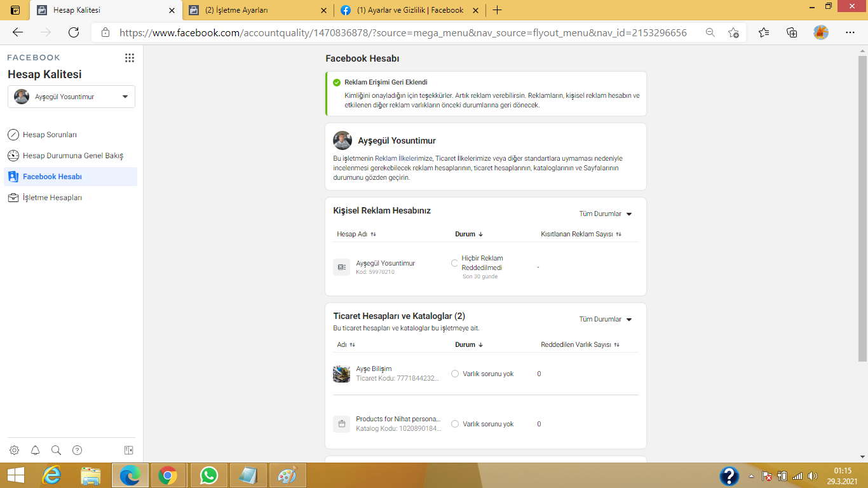Open Google Chrome from the taskbar

[x=168, y=475]
